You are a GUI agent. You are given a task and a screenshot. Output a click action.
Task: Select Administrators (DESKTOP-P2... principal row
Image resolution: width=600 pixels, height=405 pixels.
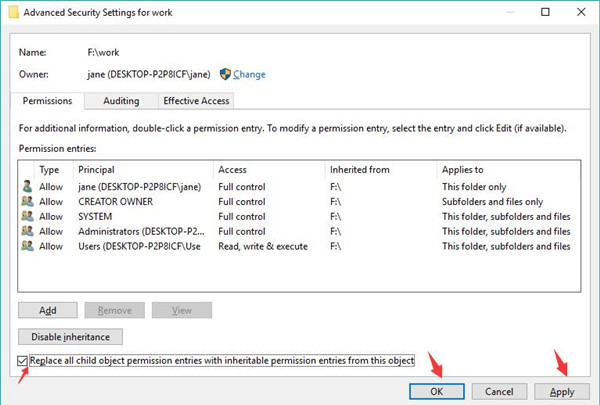click(299, 232)
